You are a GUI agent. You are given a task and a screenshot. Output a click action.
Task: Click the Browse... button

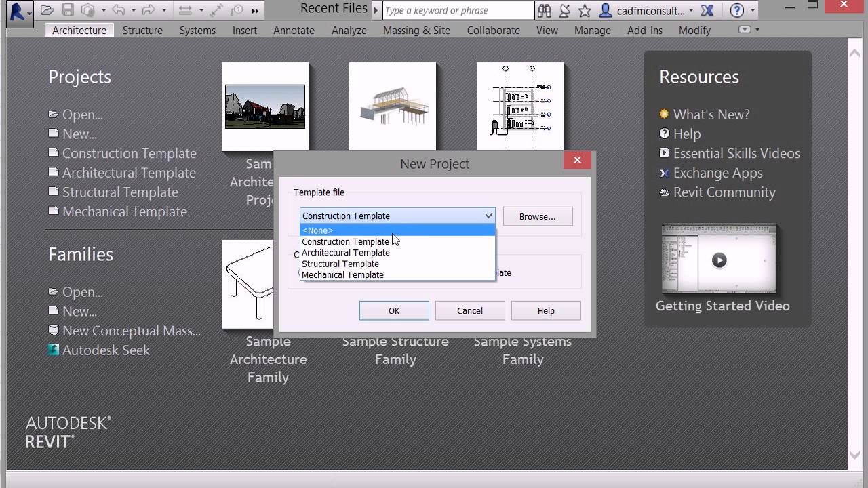pyautogui.click(x=538, y=216)
